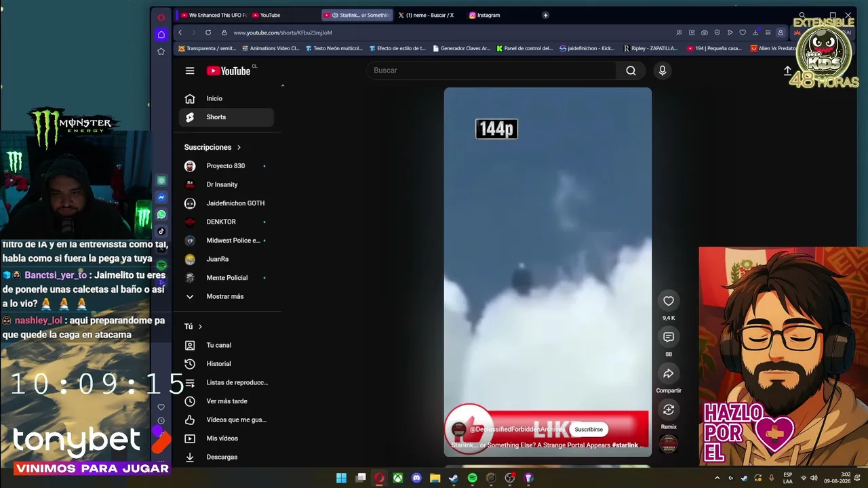This screenshot has width=868, height=488.
Task: Share the Short via Compartir arrow
Action: coord(669,373)
